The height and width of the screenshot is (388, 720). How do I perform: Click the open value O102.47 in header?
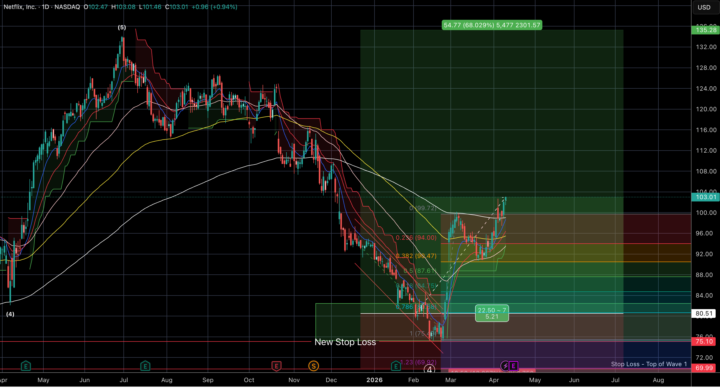96,7
